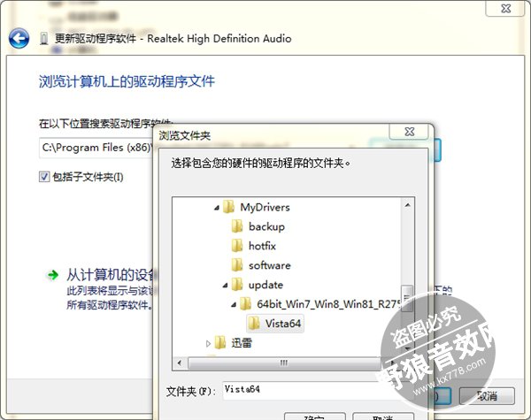Screen dimensions: 531x420
Task: Click the scroll-up arrow of folder tree
Action: coord(407,205)
